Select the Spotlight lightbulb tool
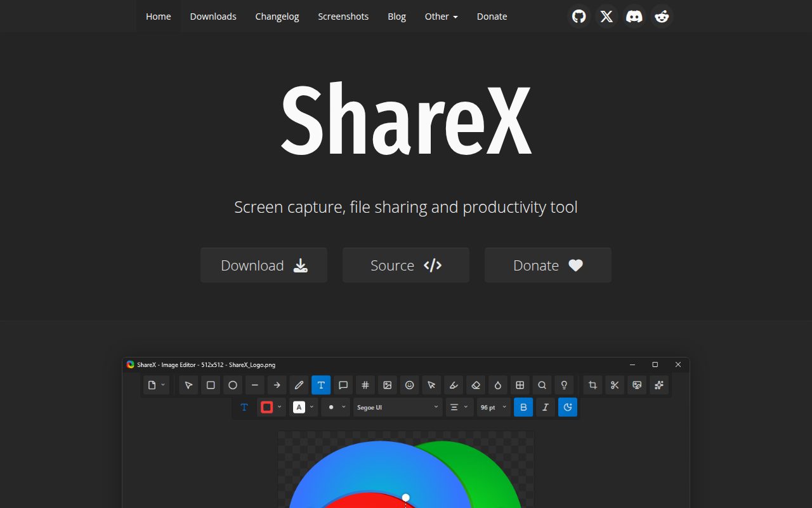 pyautogui.click(x=564, y=385)
